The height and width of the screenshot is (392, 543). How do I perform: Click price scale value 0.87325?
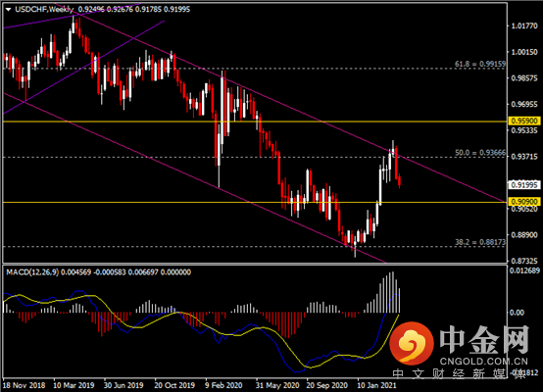524,261
